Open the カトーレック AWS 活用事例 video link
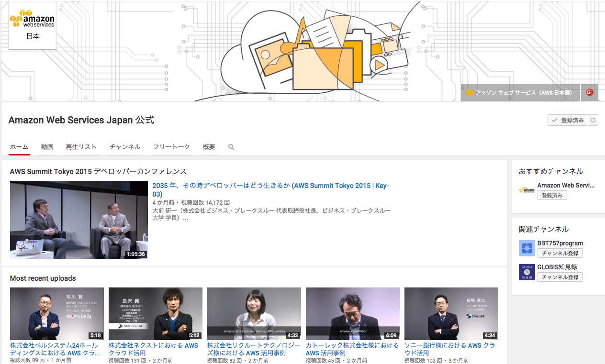 [x=352, y=349]
